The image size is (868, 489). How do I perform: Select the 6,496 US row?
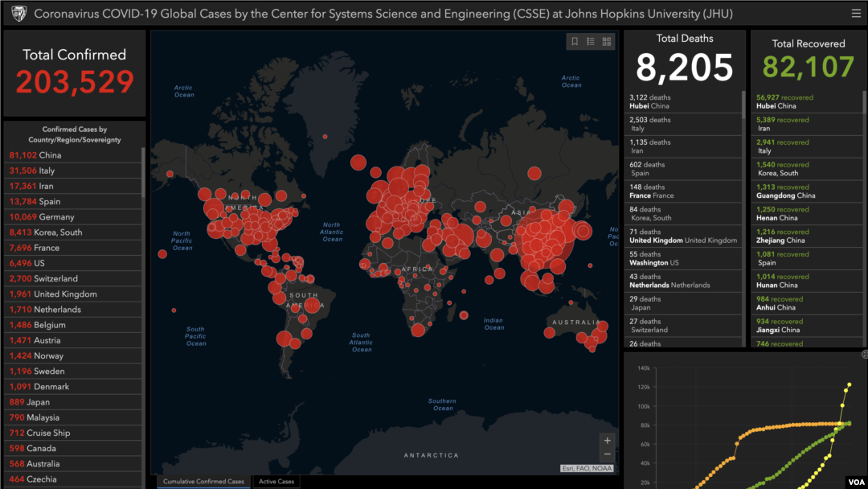click(73, 264)
